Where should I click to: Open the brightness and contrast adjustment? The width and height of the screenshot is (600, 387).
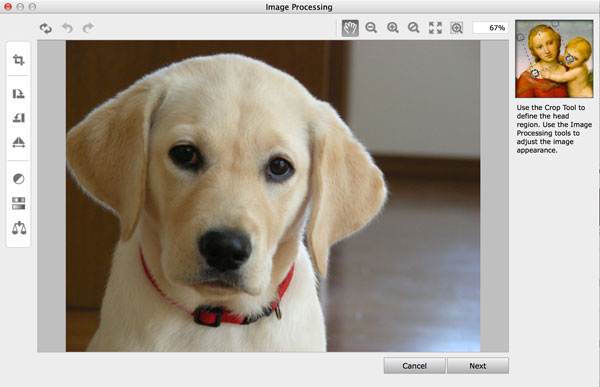pos(18,179)
